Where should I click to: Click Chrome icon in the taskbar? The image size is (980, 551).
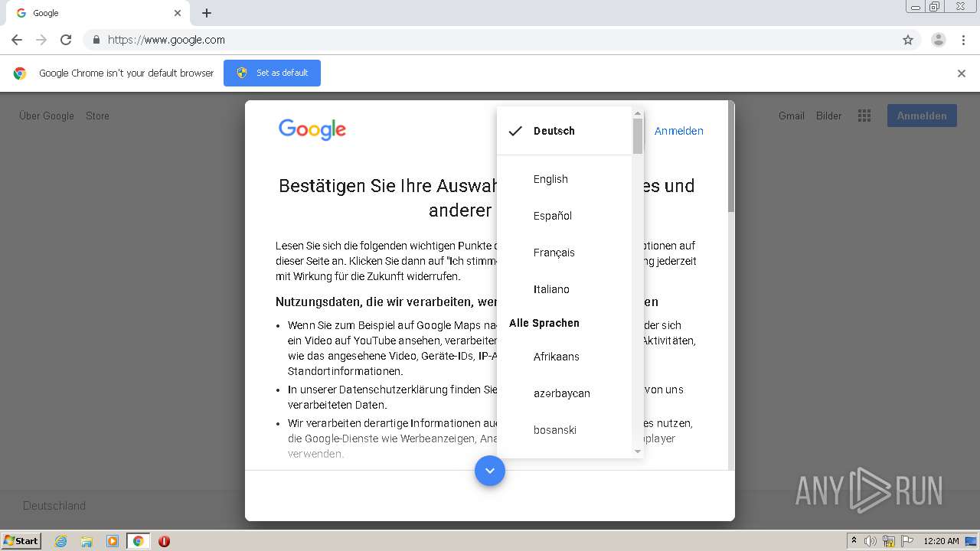(138, 541)
